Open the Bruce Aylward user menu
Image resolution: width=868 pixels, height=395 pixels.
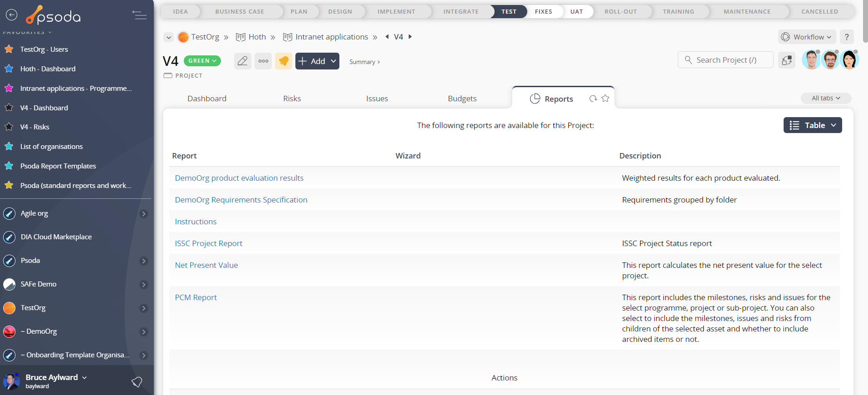[56, 377]
